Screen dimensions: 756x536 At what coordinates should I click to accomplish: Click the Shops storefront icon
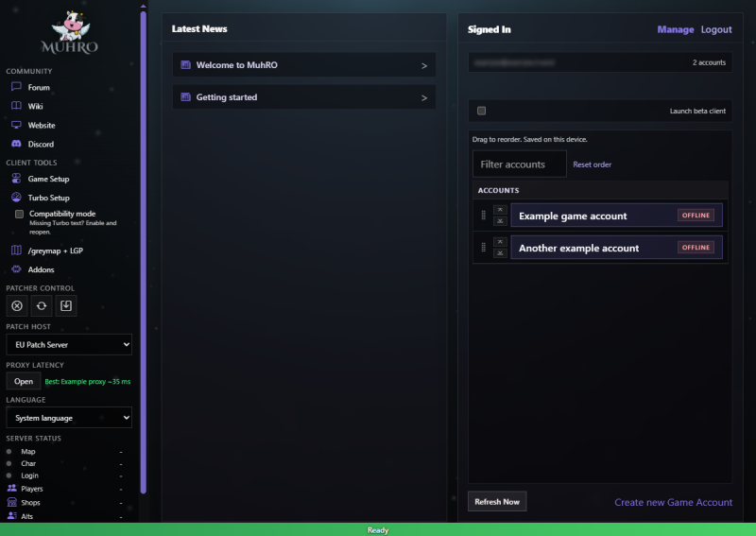[12, 502]
